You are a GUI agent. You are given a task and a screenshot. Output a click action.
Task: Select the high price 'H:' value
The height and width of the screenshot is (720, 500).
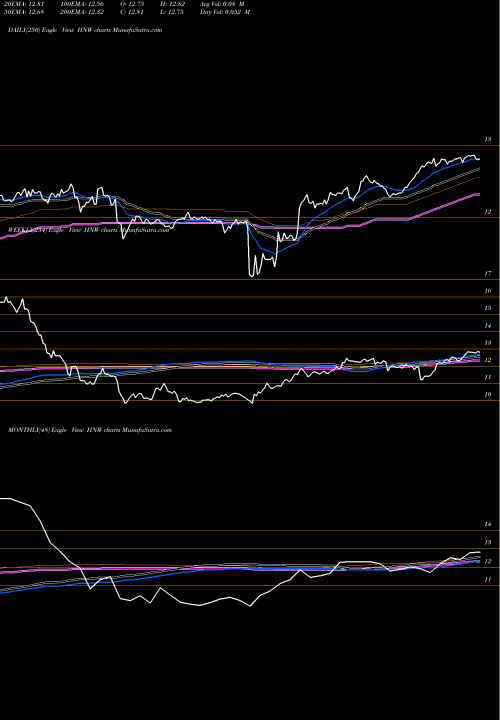pos(171,4)
